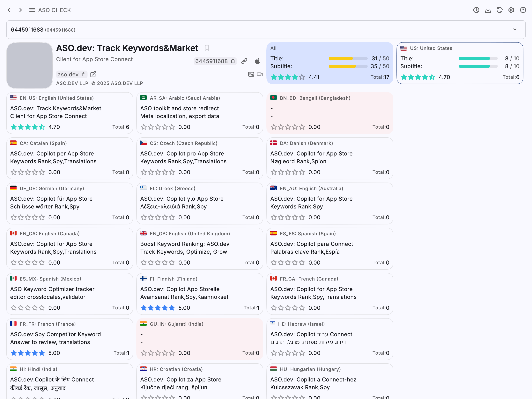
Task: Click the download icon in top bar
Action: (x=488, y=10)
